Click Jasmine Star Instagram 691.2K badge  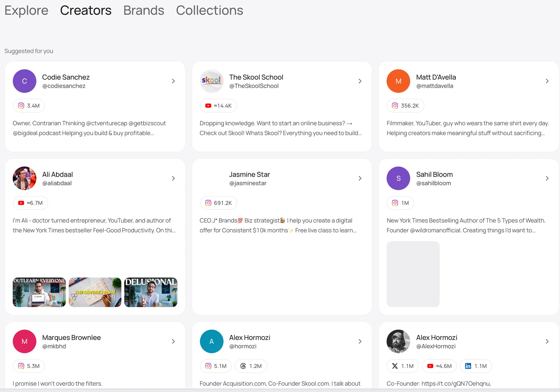[x=218, y=203]
